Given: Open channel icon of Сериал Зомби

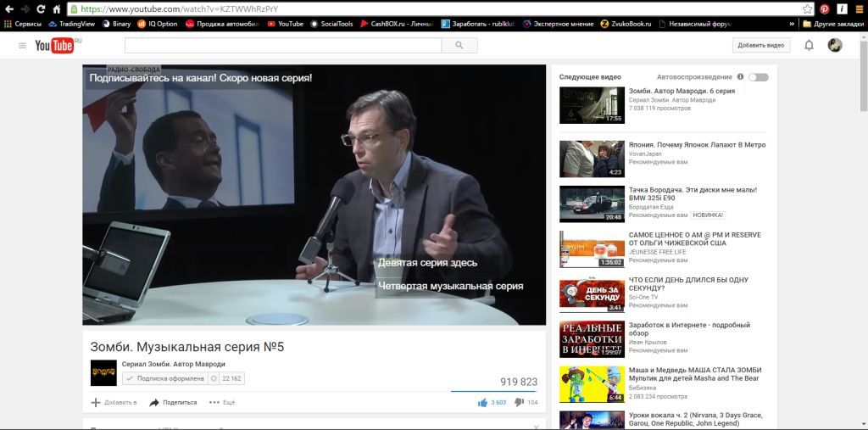Looking at the screenshot, I should click(103, 373).
